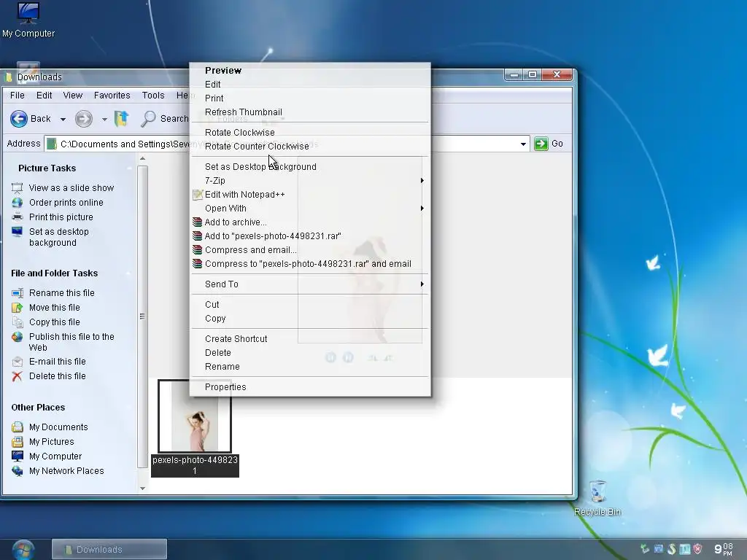
Task: Click the slide show icon
Action: coord(18,188)
